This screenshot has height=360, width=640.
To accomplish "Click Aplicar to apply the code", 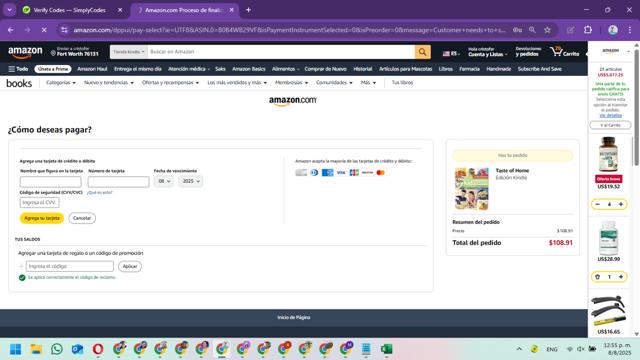I will click(x=130, y=266).
